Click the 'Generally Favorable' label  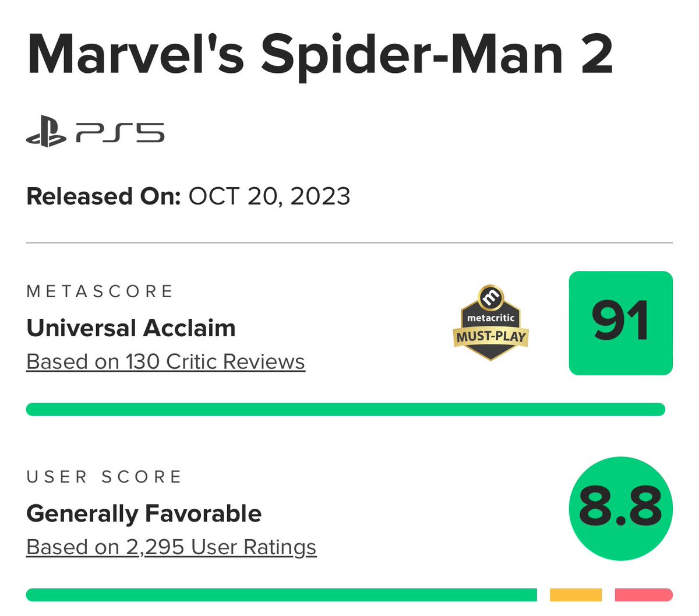click(x=144, y=513)
